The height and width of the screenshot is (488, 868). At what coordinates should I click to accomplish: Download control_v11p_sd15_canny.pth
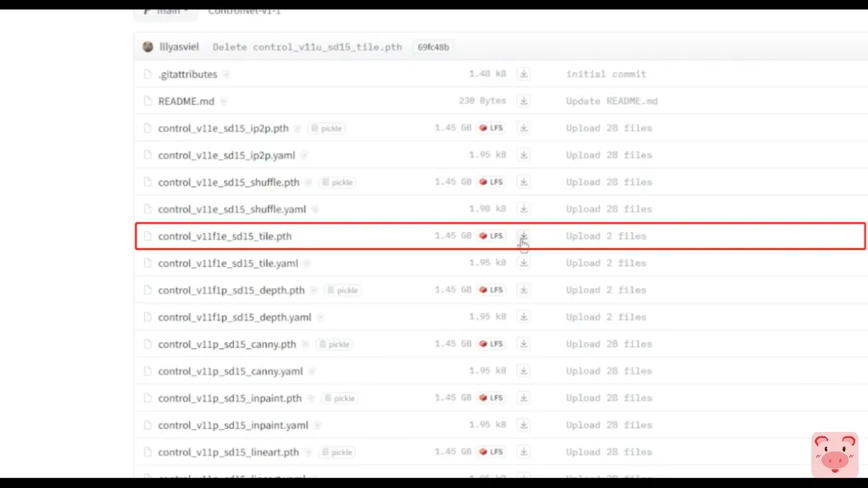point(523,344)
